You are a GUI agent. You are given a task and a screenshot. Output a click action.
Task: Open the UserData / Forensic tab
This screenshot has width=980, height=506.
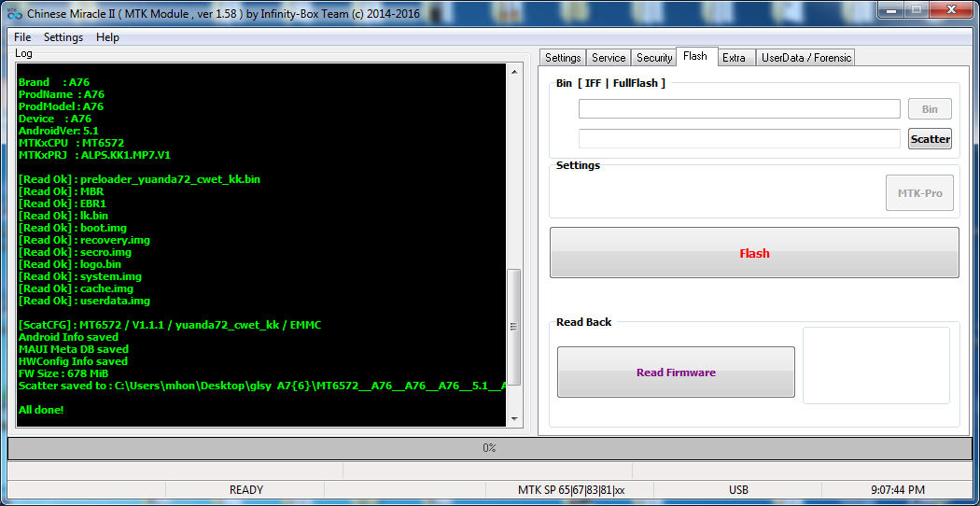tap(806, 58)
